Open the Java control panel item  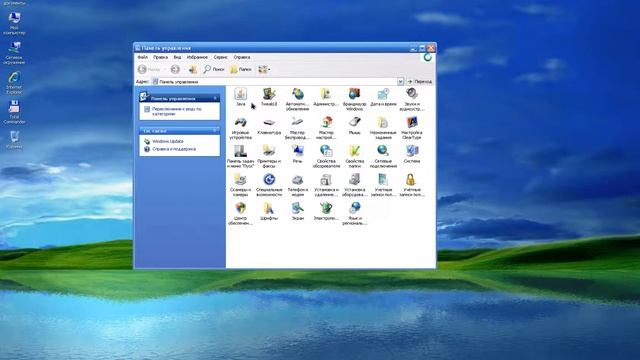tap(240, 97)
